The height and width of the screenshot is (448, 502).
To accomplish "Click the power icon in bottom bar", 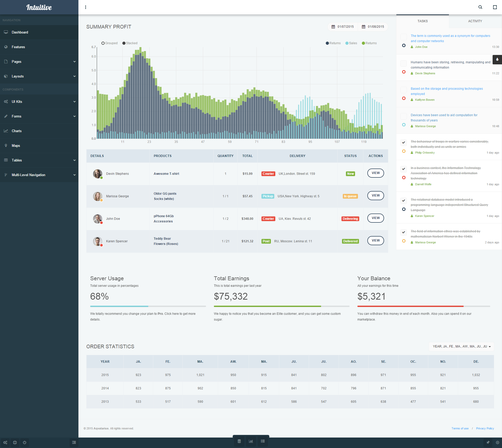I will click(25, 443).
